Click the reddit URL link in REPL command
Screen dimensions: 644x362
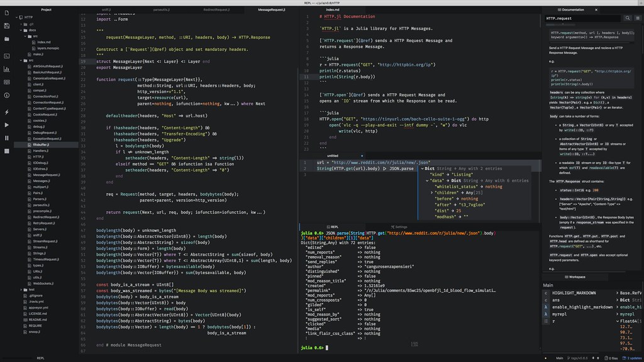pos(433,233)
